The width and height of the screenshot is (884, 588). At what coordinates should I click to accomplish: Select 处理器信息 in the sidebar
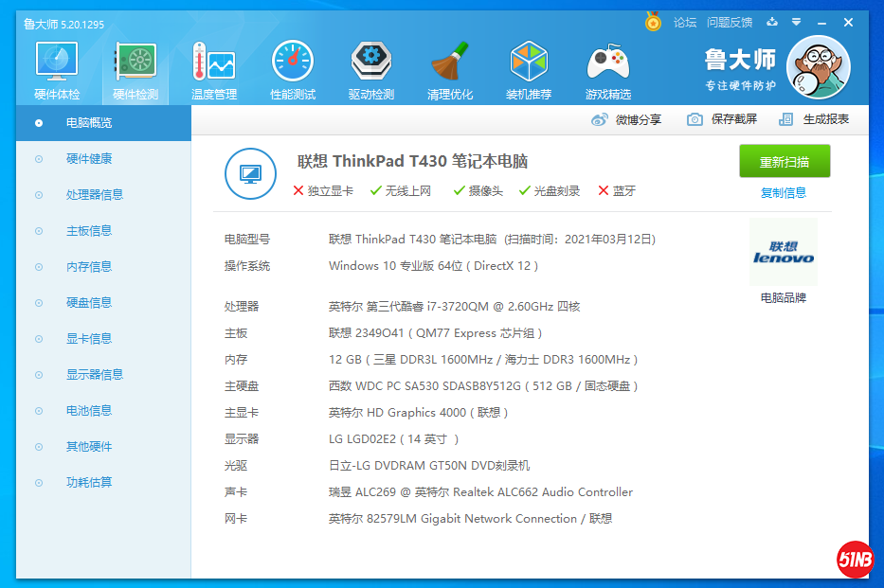pos(94,195)
